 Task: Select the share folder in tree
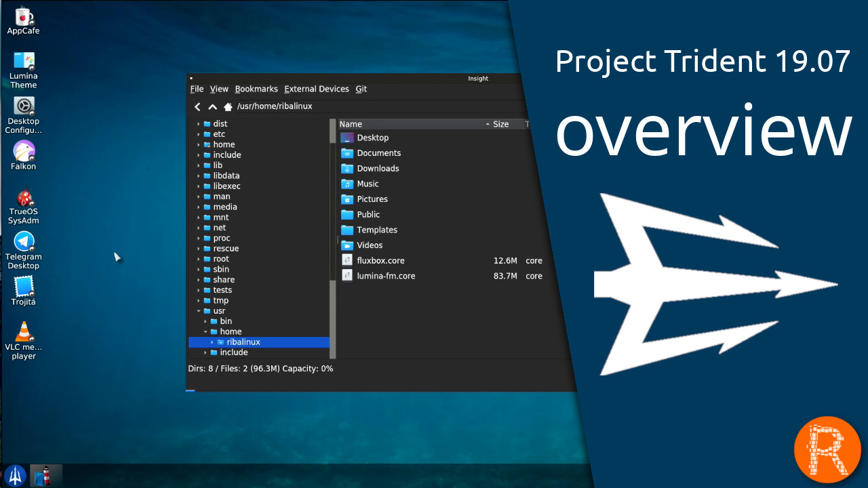(224, 280)
